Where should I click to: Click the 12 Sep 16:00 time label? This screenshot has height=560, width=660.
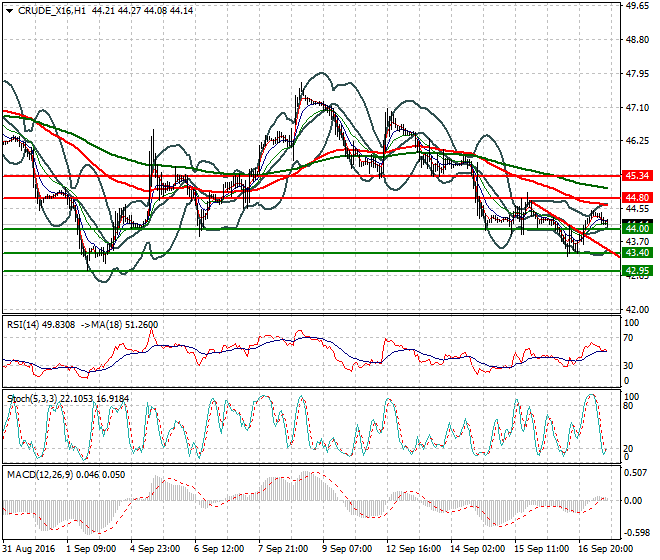[412, 549]
